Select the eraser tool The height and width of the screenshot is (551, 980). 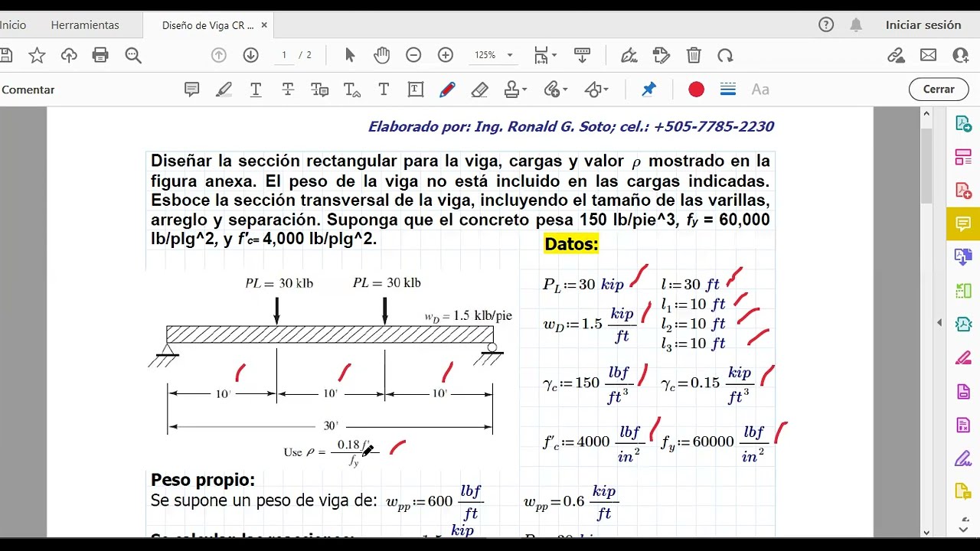click(480, 90)
